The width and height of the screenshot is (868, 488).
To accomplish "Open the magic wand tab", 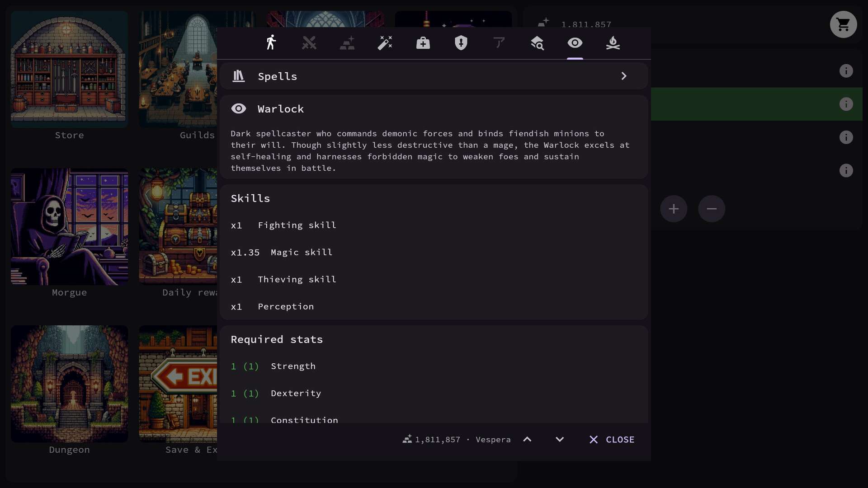I will pos(385,43).
